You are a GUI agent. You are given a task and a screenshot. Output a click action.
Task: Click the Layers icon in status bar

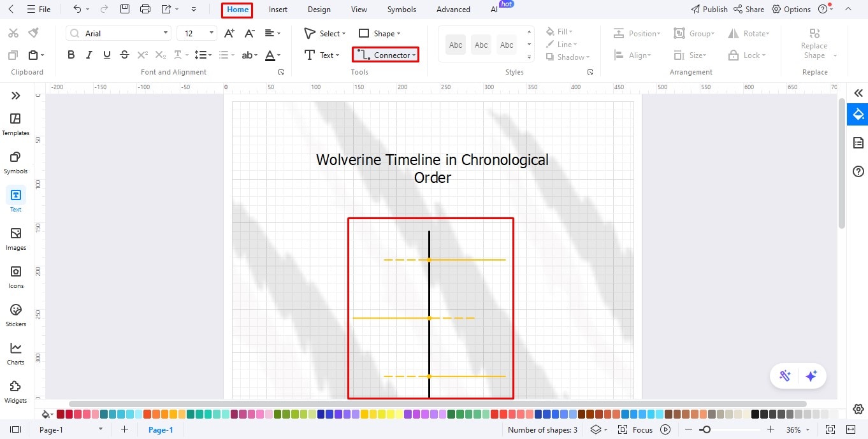coord(595,430)
